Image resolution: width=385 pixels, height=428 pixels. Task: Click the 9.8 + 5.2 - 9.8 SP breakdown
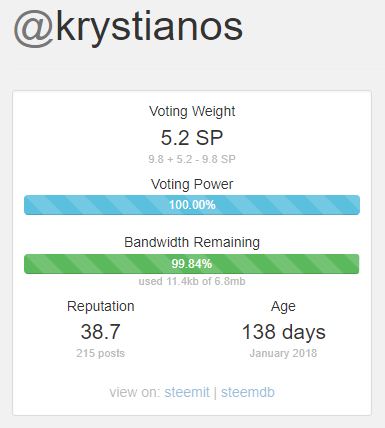192,159
